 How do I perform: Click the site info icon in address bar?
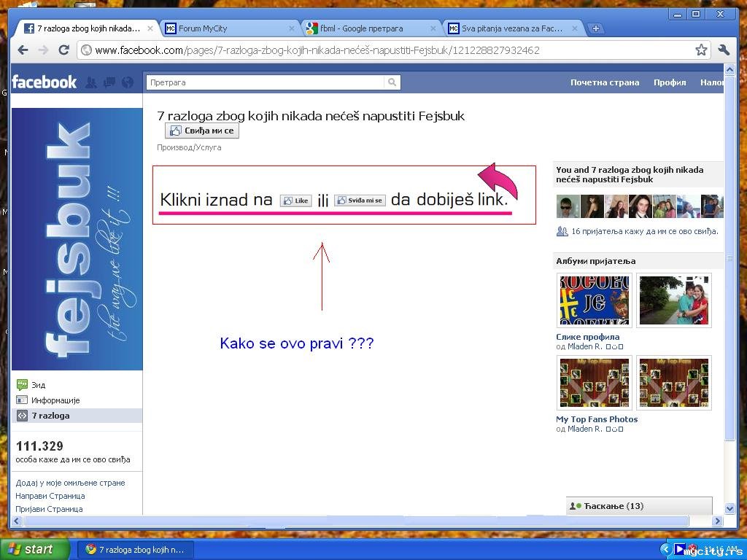(x=86, y=50)
